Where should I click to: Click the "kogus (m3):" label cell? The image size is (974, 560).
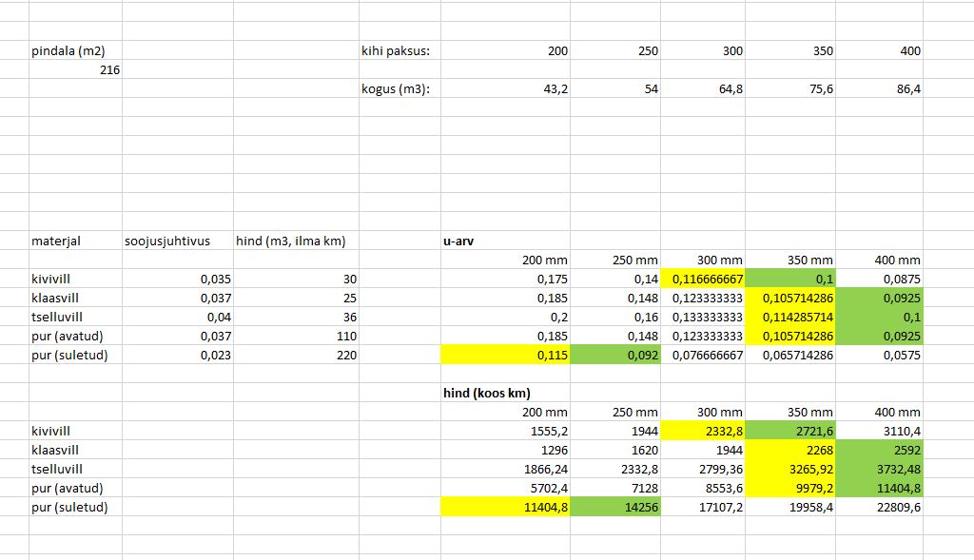pyautogui.click(x=396, y=89)
